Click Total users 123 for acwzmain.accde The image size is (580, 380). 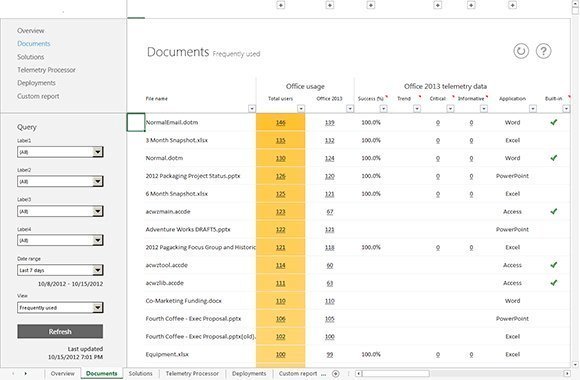tap(281, 212)
